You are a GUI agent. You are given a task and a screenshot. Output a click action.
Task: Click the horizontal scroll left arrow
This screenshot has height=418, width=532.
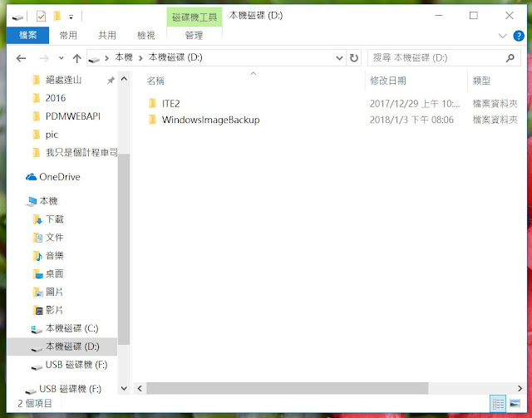(x=140, y=388)
